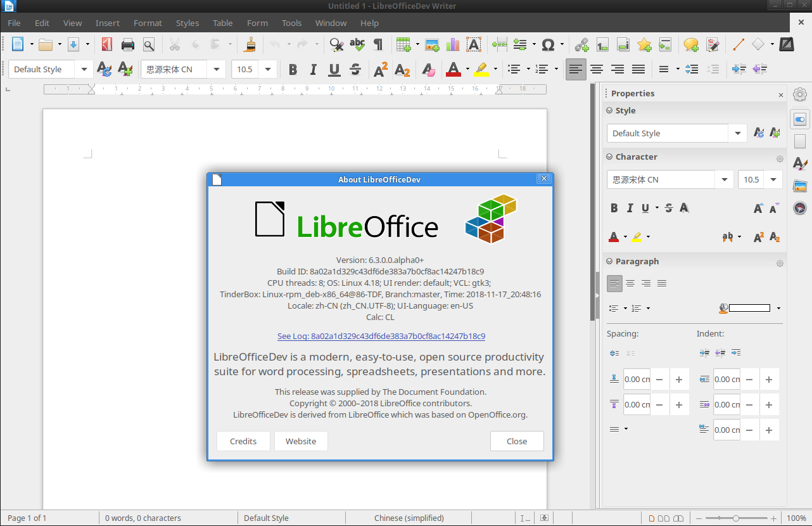The width and height of the screenshot is (812, 526).
Task: Click the Open folder icon in toolbar
Action: tap(46, 44)
